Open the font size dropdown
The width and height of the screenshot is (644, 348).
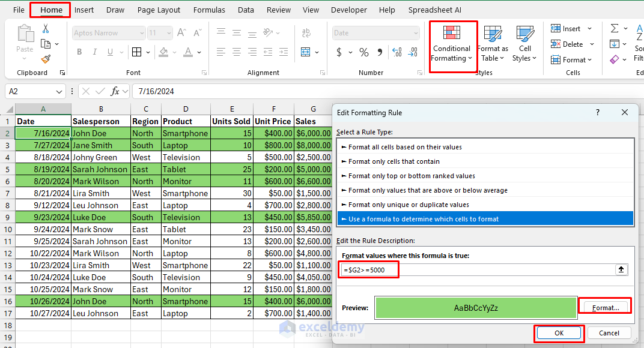(169, 33)
